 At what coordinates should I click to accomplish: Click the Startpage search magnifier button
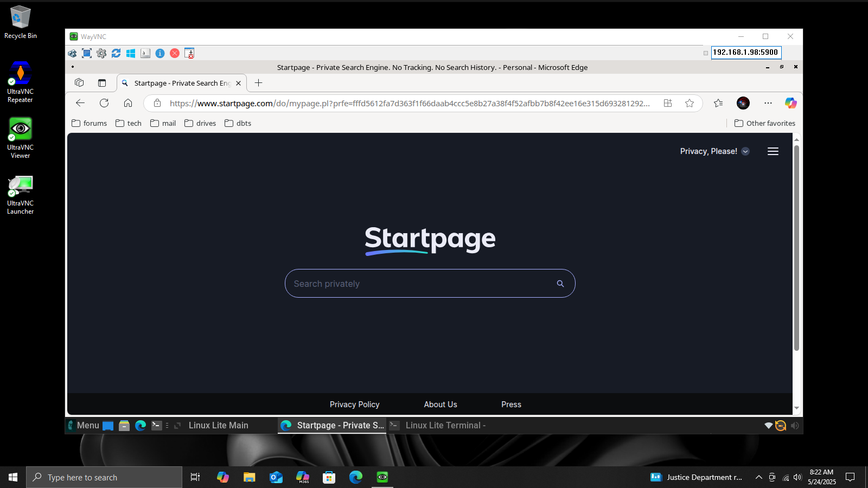pyautogui.click(x=560, y=284)
